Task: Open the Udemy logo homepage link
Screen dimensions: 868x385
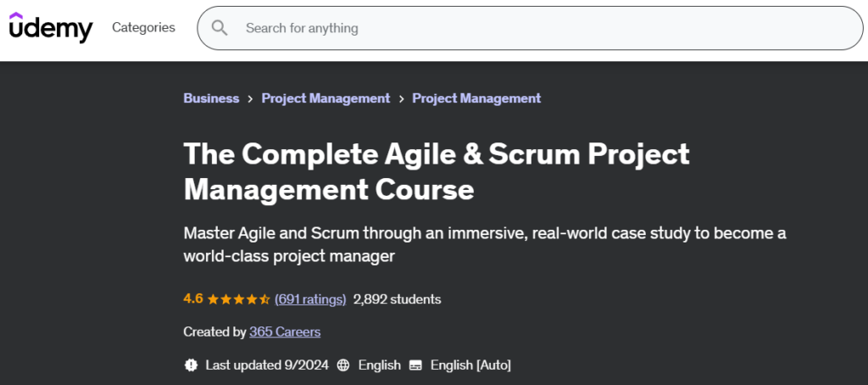Action: click(51, 27)
